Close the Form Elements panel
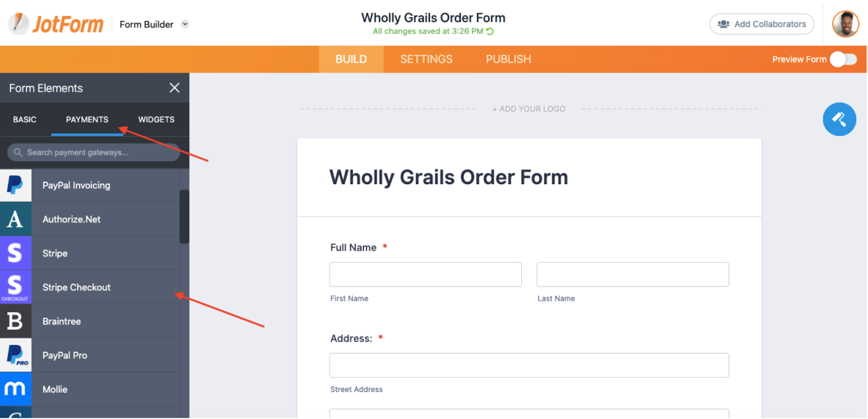This screenshot has height=419, width=868. click(x=174, y=88)
